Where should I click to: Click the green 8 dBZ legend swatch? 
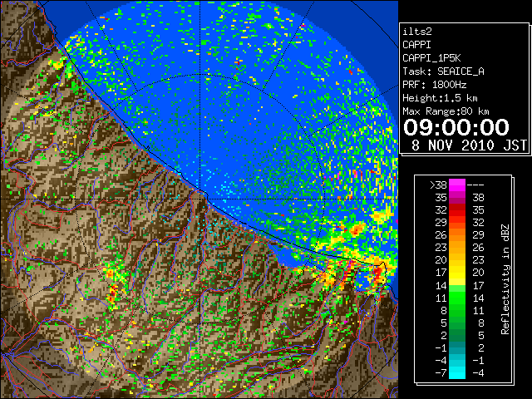pos(457,310)
